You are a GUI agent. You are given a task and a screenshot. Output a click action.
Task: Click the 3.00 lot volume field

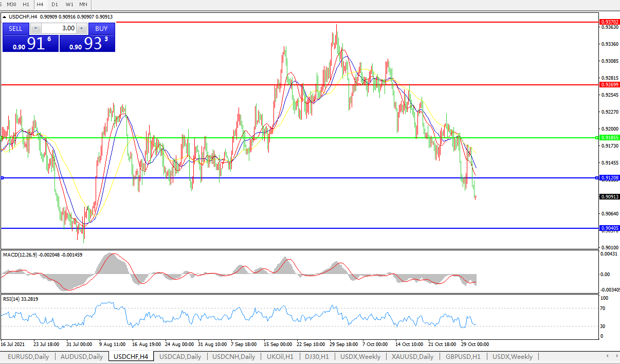click(x=58, y=29)
